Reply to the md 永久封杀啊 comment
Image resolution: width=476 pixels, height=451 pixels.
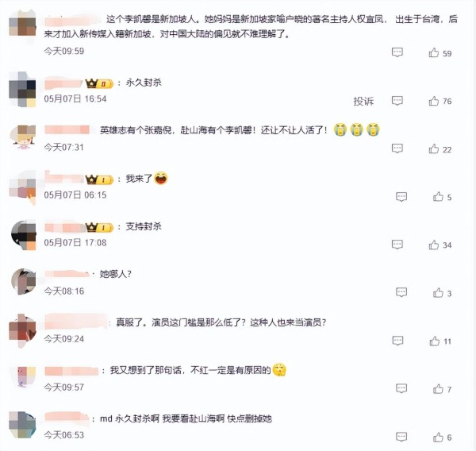(x=401, y=437)
